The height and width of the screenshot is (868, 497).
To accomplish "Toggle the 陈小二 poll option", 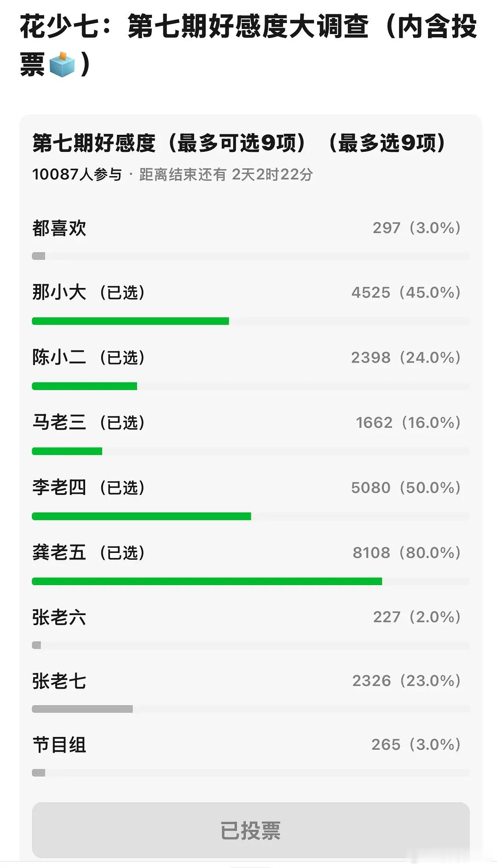I will [251, 369].
